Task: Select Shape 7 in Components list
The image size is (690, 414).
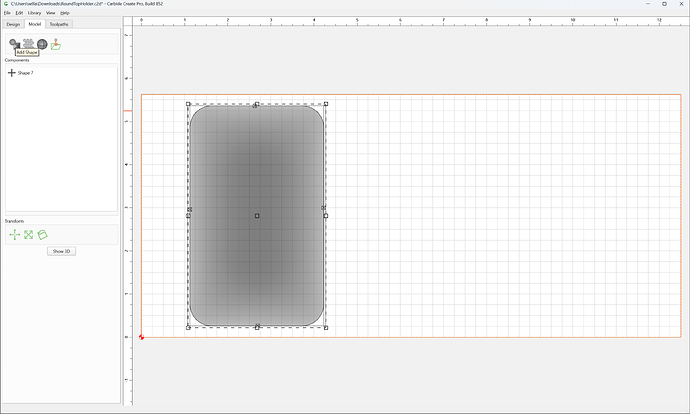Action: 26,73
